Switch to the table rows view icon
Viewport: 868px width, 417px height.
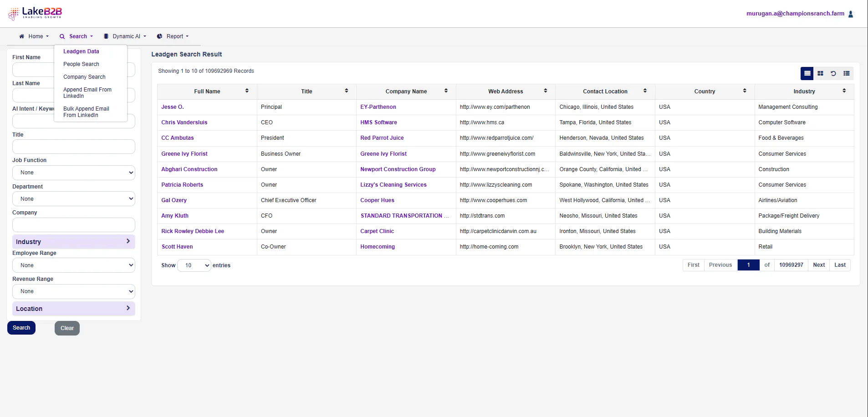807,73
